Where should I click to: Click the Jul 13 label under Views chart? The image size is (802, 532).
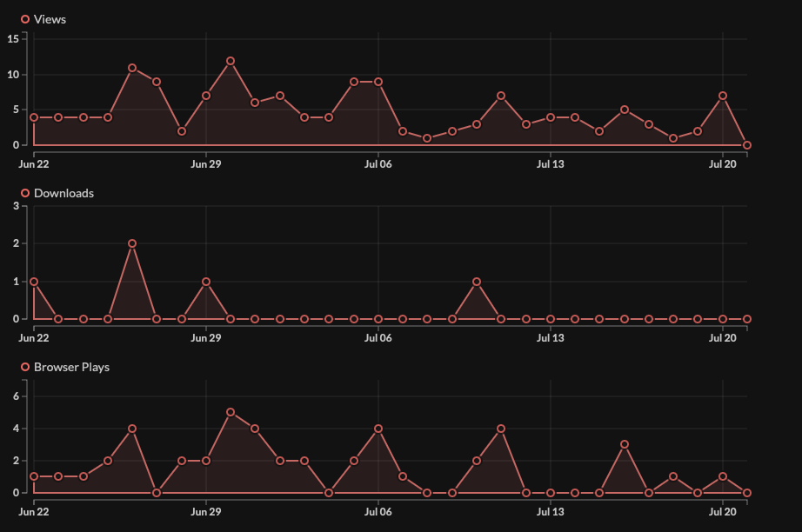[551, 163]
